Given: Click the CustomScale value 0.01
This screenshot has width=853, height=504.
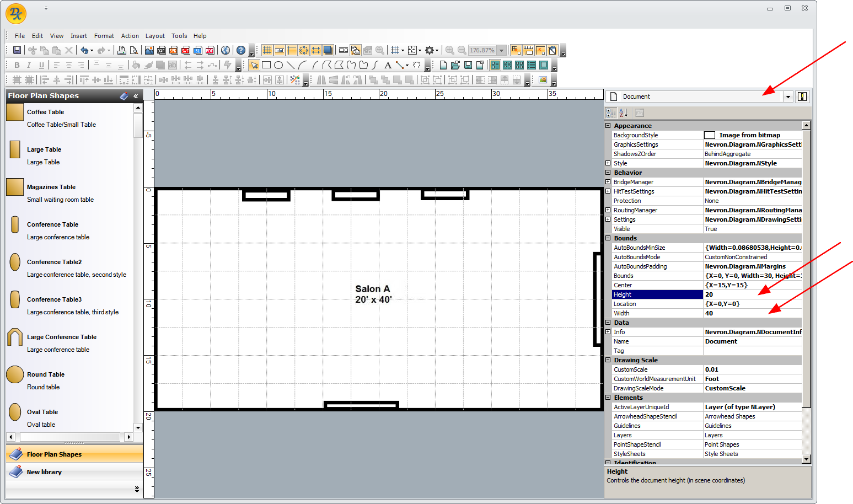Looking at the screenshot, I should 752,369.
